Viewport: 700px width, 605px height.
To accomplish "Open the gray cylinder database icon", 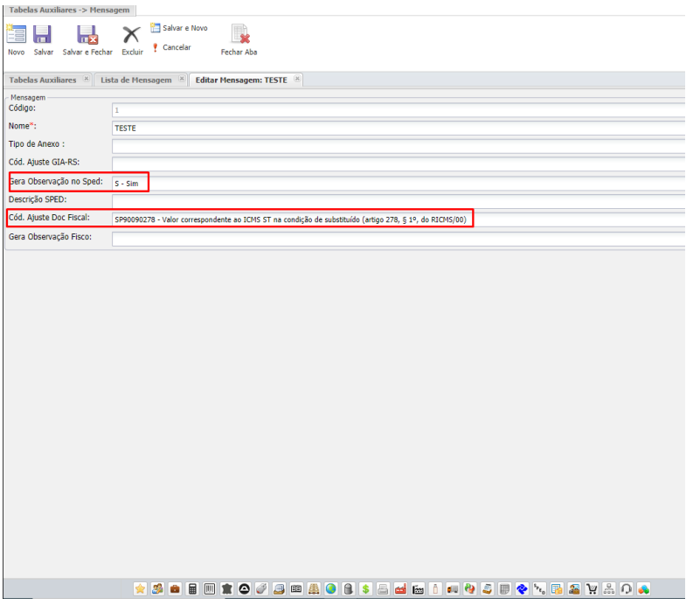I will point(349,589).
